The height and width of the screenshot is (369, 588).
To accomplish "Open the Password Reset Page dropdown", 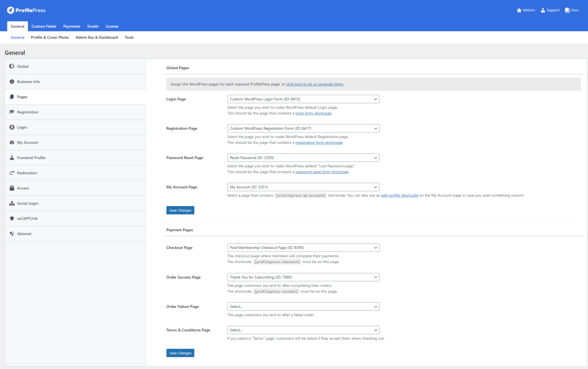I will pyautogui.click(x=303, y=158).
